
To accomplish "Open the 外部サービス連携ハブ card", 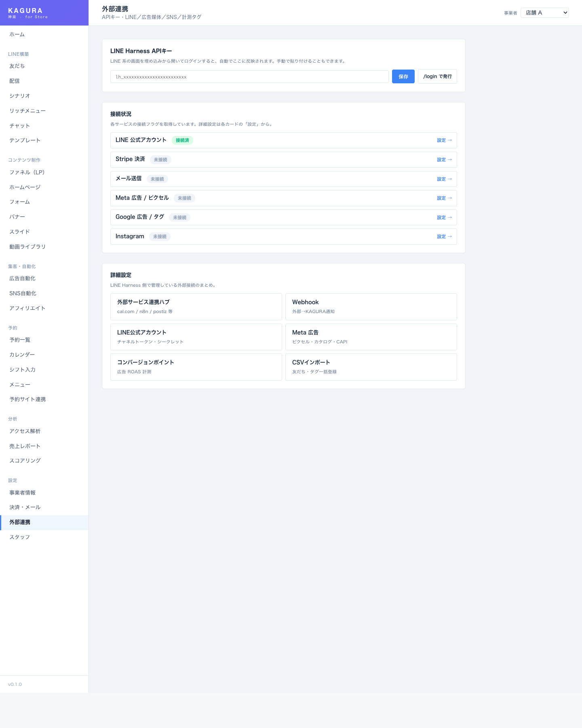I will [x=196, y=307].
